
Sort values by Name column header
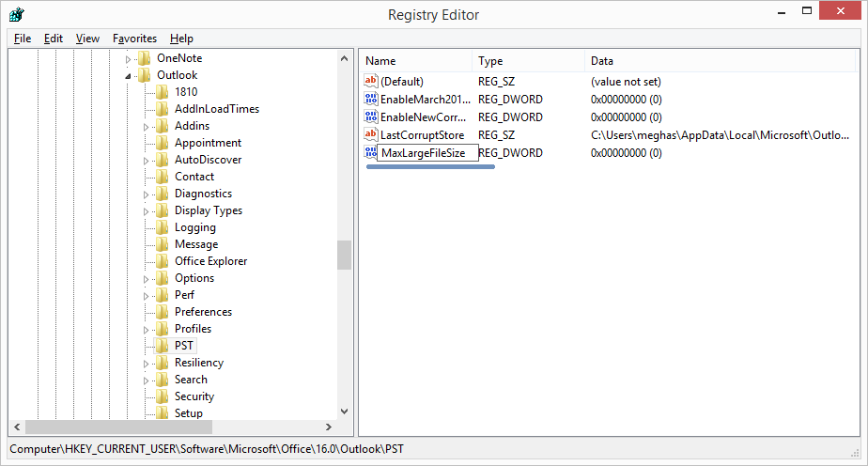(x=415, y=61)
